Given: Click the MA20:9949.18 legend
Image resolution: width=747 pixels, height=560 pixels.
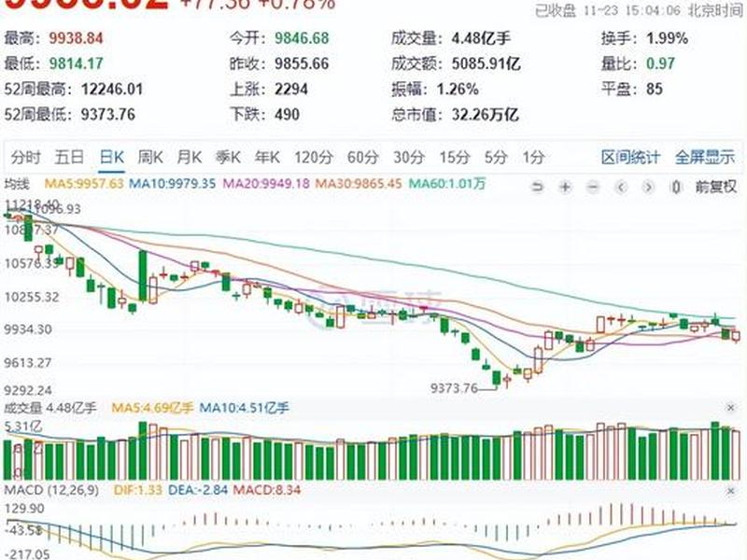Looking at the screenshot, I should (x=266, y=184).
